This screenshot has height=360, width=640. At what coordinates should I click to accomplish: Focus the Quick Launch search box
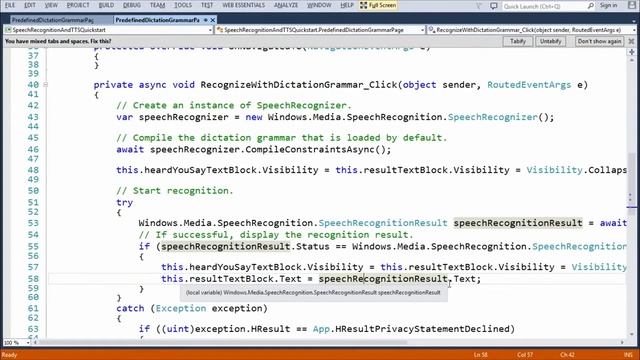[544, 6]
